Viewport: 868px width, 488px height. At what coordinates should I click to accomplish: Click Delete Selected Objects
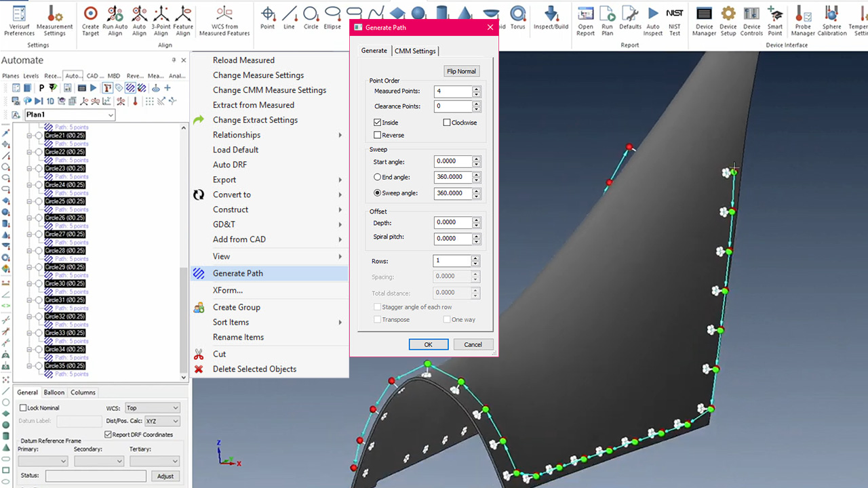pos(270,369)
